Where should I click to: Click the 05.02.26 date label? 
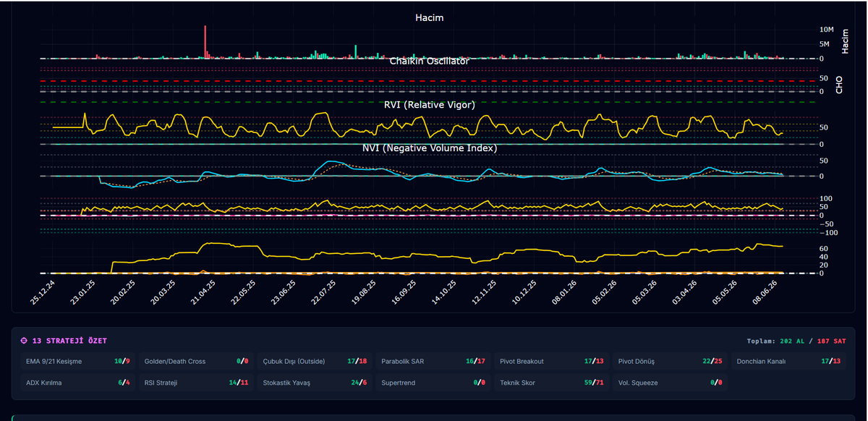pos(605,293)
